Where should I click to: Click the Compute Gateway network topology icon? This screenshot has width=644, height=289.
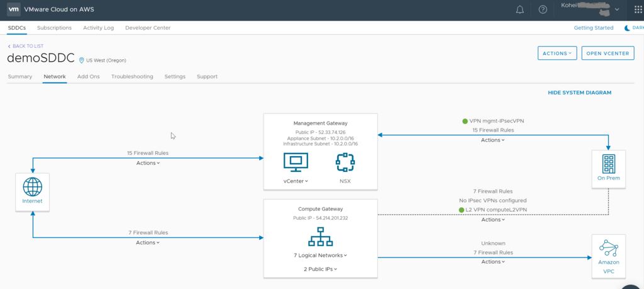point(320,236)
